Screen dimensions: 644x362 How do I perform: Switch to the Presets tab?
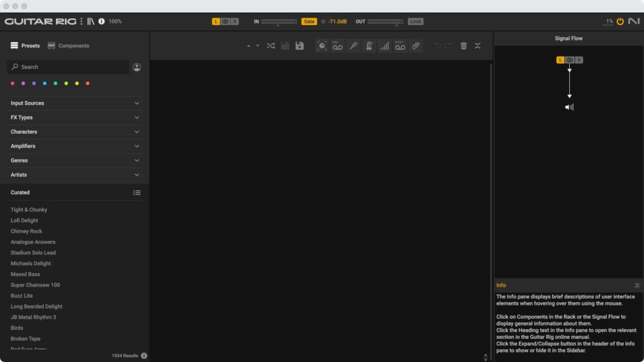pos(25,46)
